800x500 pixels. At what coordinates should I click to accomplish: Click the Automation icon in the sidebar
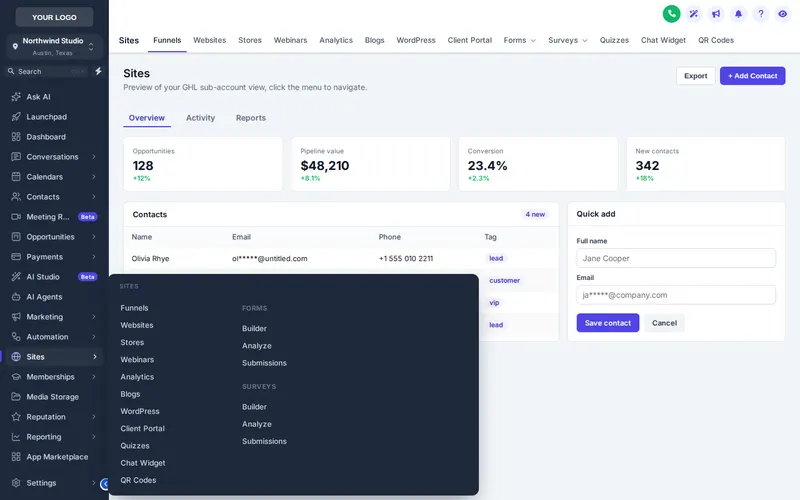tap(16, 337)
